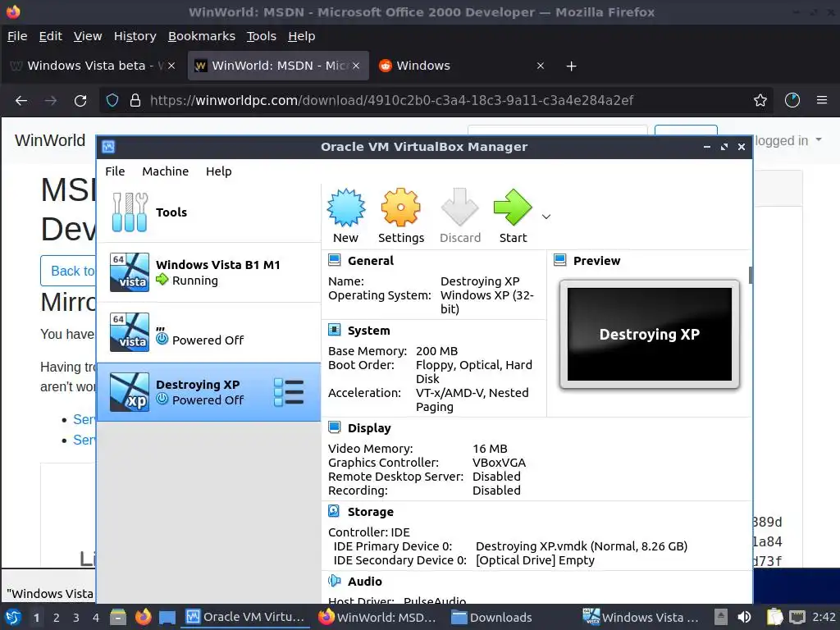
Task: Select the Tools entry in VirtualBox
Action: [208, 212]
